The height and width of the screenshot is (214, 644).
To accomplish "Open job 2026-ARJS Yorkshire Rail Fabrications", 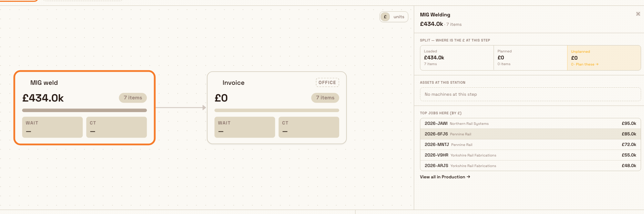I will point(530,166).
